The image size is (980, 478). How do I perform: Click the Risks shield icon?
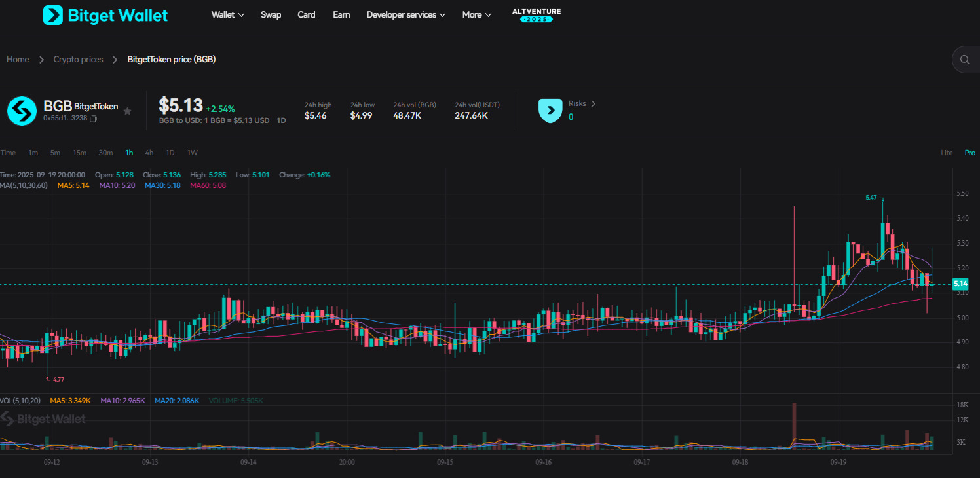coord(550,111)
